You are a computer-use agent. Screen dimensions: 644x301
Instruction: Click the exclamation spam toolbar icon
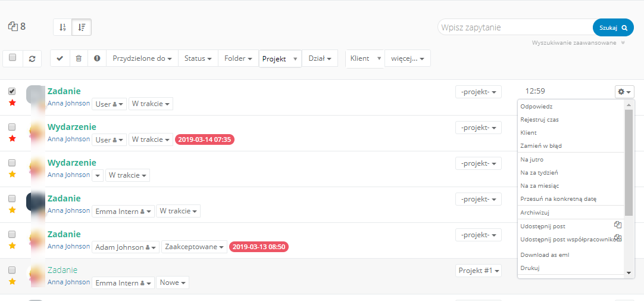coord(97,58)
